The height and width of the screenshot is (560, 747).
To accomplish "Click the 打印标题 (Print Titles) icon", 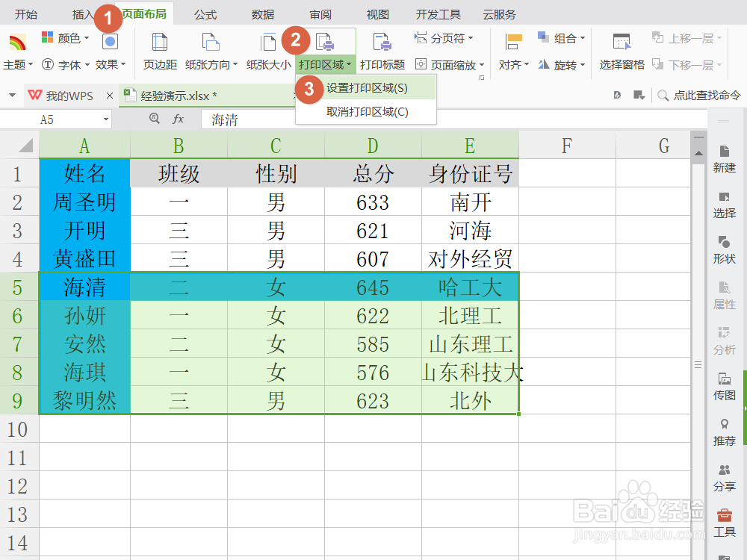I will (383, 51).
